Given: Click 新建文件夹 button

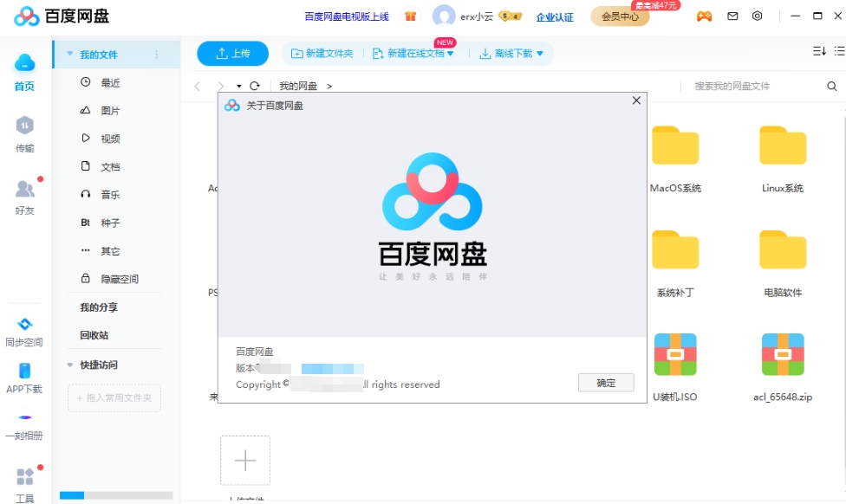Looking at the screenshot, I should (x=322, y=54).
